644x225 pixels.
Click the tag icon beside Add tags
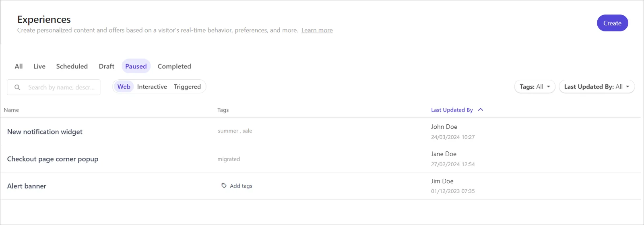click(x=224, y=186)
